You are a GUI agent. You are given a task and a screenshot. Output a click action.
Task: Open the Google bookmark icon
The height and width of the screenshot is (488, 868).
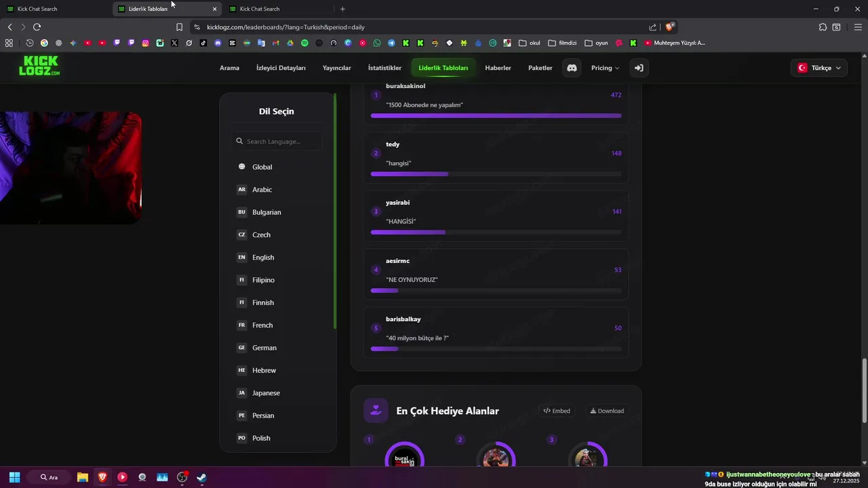pyautogui.click(x=44, y=43)
